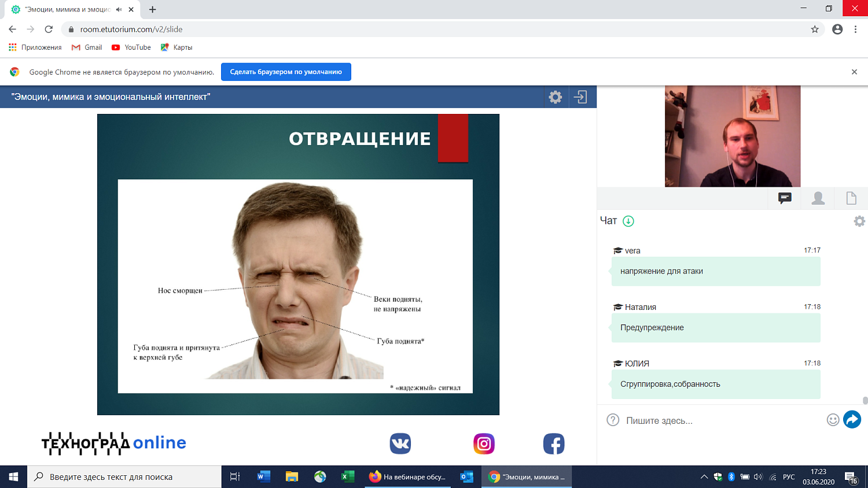The image size is (868, 488).
Task: Click the presenter webcam video
Action: click(733, 136)
